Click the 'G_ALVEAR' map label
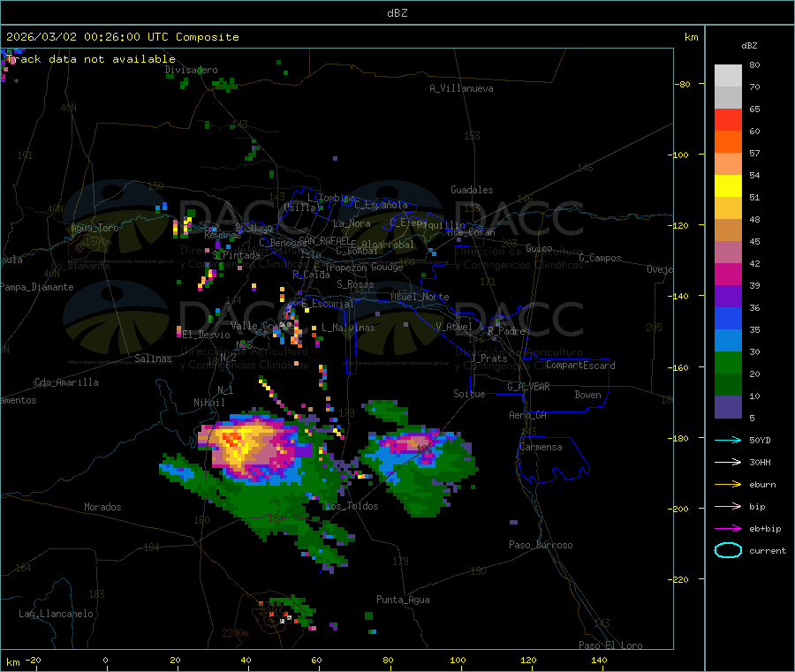The width and height of the screenshot is (795, 672). click(x=528, y=387)
